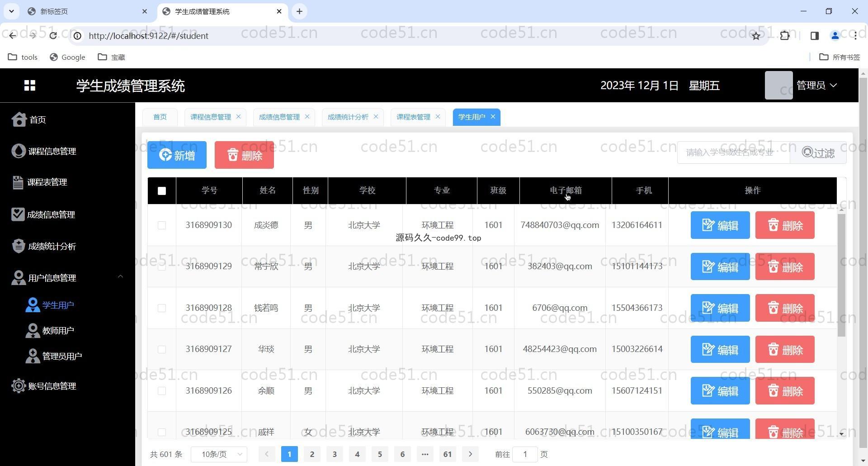The image size is (868, 466).
Task: Delete the record of 常宁欣
Action: click(785, 266)
